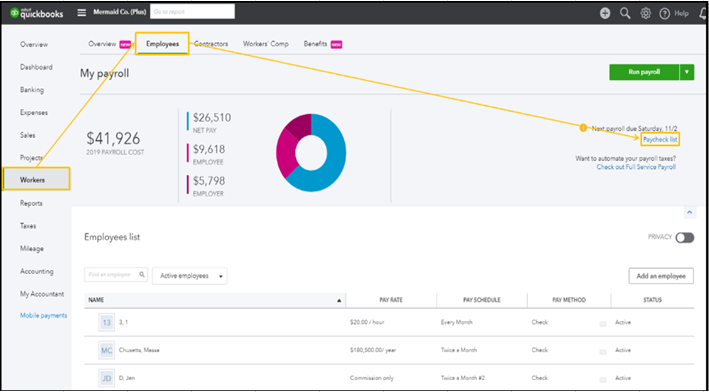Screen dimensions: 709x392
Task: Click the Add an employee button
Action: click(661, 276)
